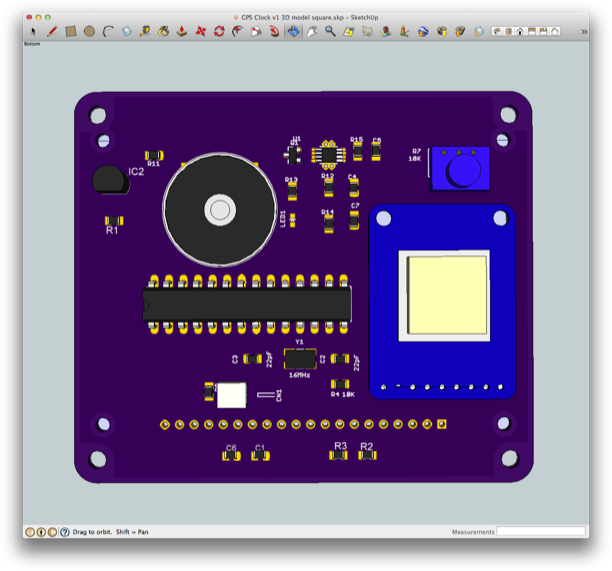Switch to Left standard view
Viewport: 612px width, 571px height.
(555, 32)
